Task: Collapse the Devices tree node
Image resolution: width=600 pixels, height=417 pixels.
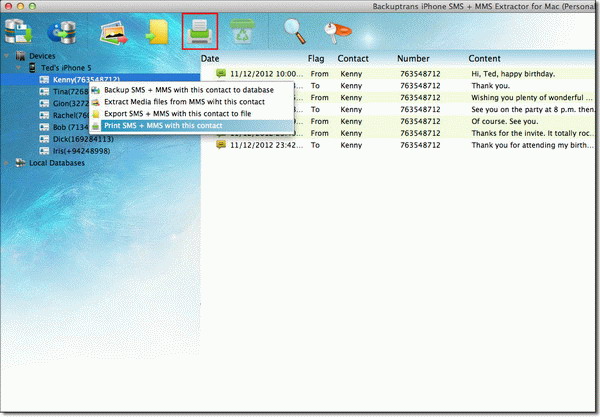Action: tap(7, 56)
